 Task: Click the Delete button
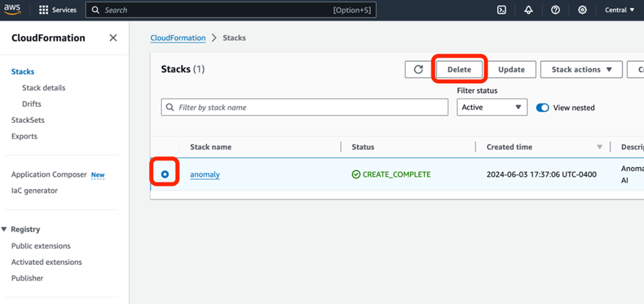[459, 69]
